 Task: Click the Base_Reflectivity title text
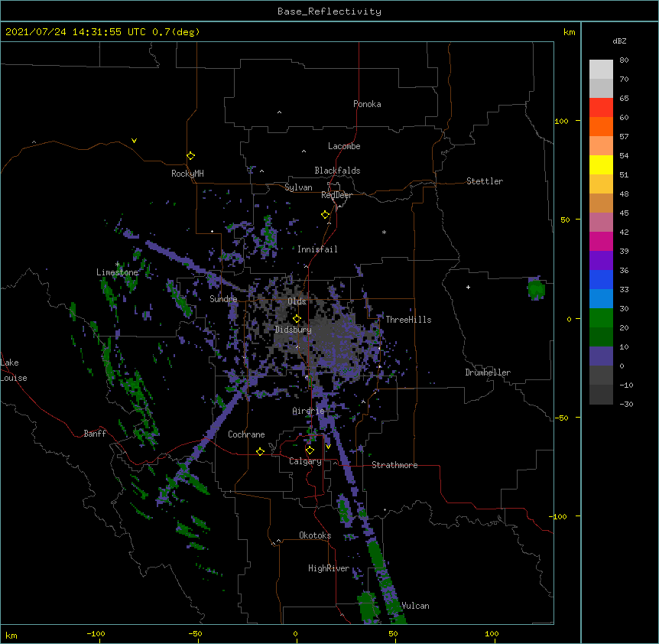(x=329, y=11)
